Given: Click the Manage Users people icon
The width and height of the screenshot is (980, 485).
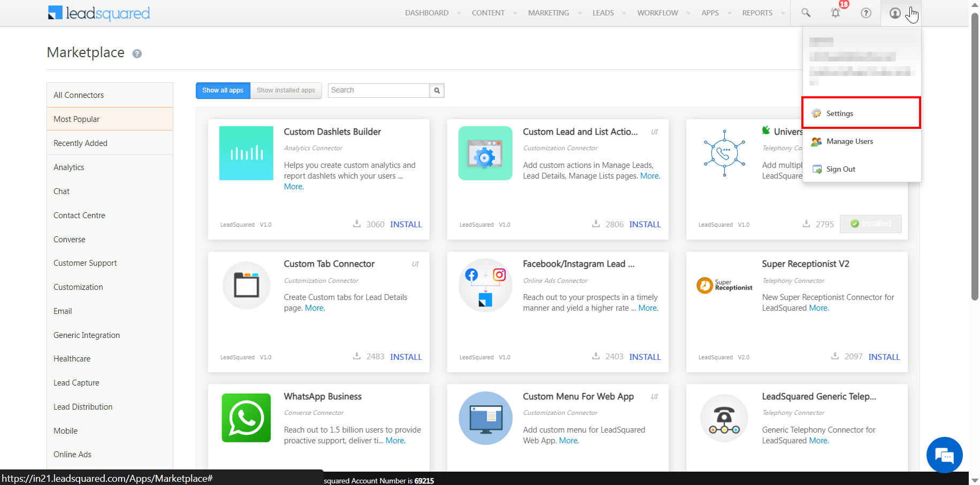Looking at the screenshot, I should pyautogui.click(x=816, y=142).
